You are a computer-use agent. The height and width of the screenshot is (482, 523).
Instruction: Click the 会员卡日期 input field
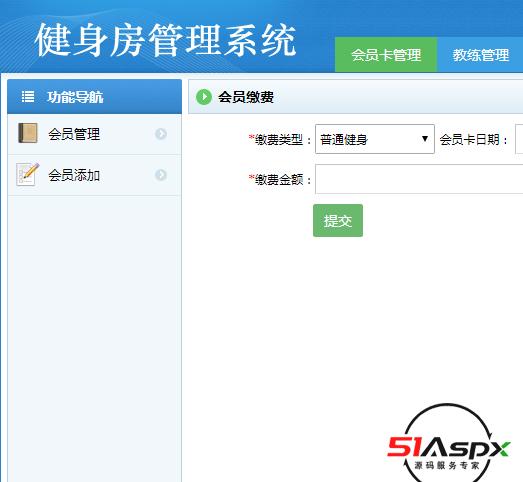519,139
